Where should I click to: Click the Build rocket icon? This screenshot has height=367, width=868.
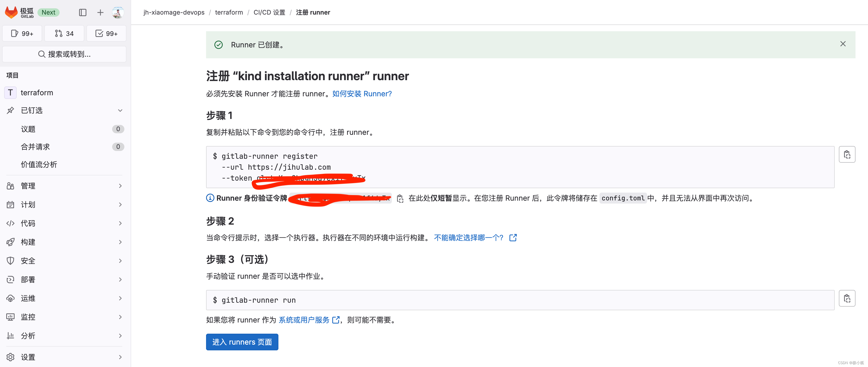tap(10, 242)
